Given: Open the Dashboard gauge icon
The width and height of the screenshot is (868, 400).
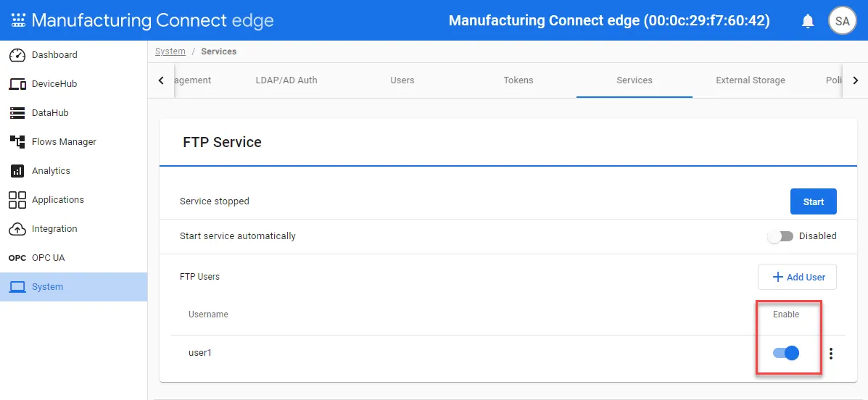Looking at the screenshot, I should (17, 55).
